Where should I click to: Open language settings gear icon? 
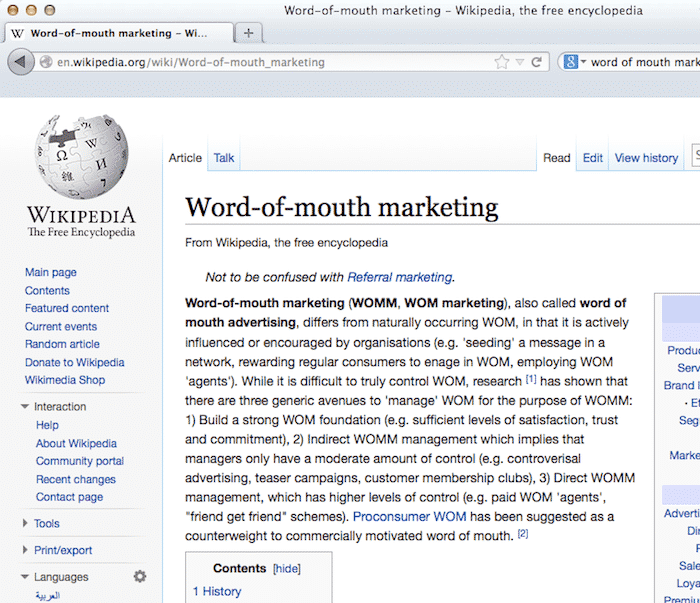(140, 576)
